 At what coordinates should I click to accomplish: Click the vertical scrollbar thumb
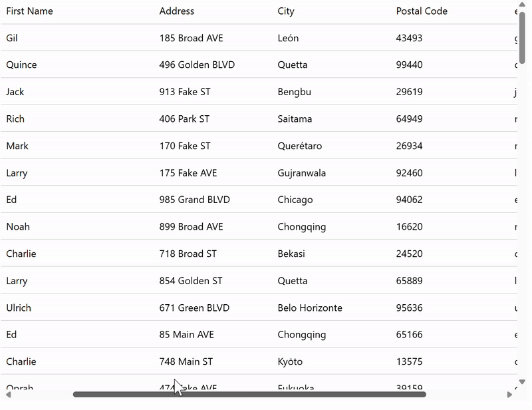point(522,27)
